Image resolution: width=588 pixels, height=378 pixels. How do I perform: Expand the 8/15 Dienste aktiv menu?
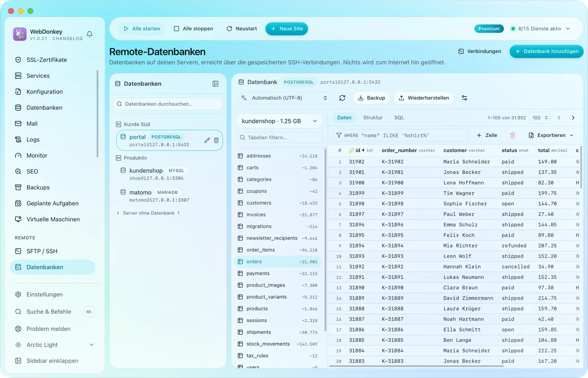(x=540, y=29)
